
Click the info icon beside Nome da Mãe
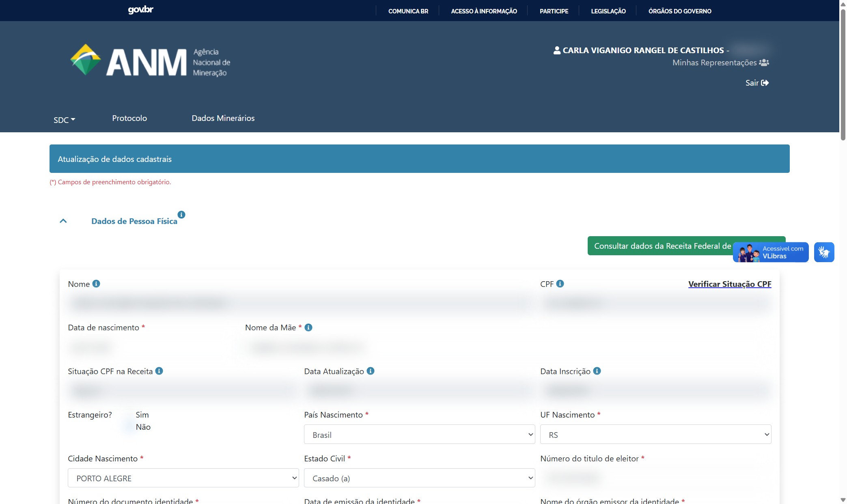click(x=308, y=327)
